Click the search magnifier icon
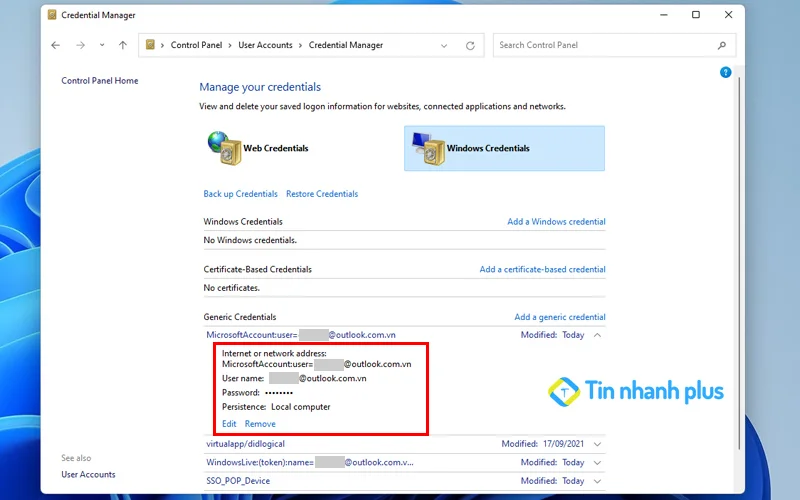800x500 pixels. (x=721, y=45)
